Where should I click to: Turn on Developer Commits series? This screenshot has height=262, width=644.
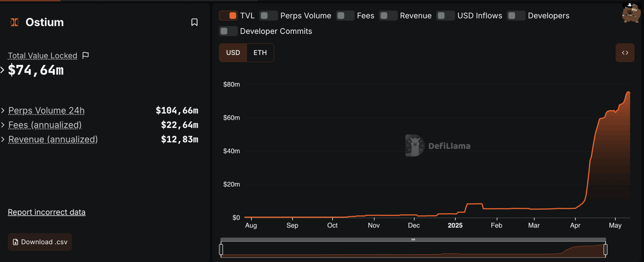[228, 31]
